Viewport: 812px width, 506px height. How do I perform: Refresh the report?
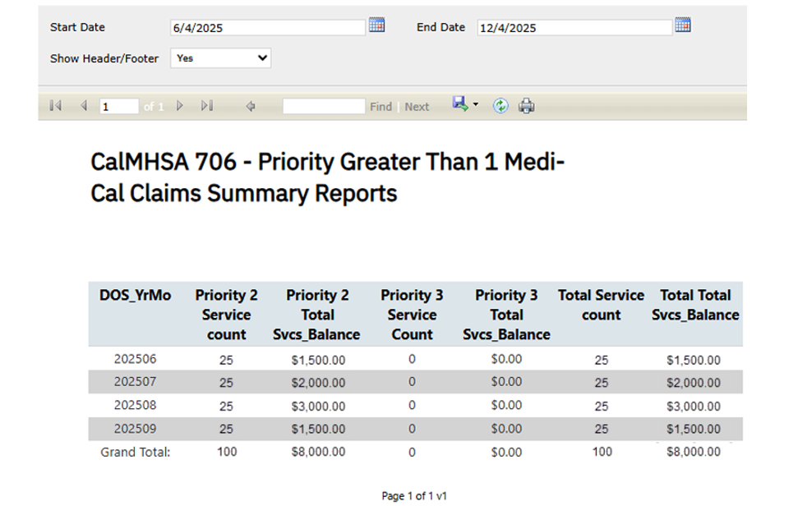[501, 106]
